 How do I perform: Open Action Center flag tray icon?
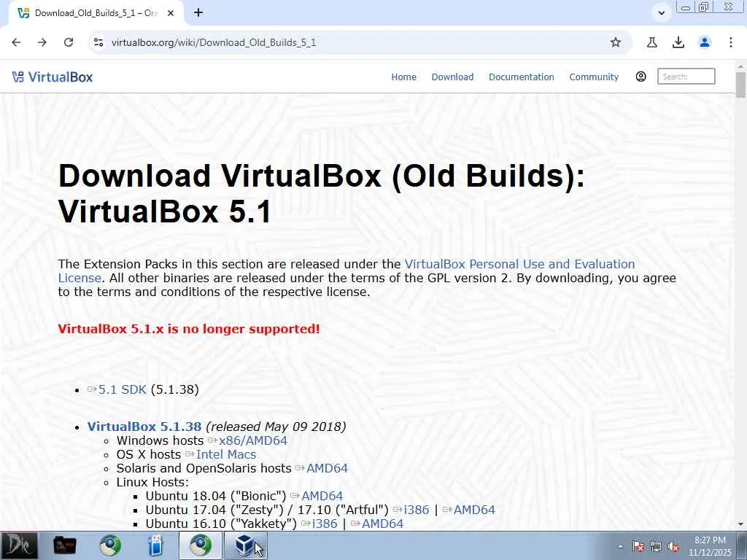click(638, 547)
